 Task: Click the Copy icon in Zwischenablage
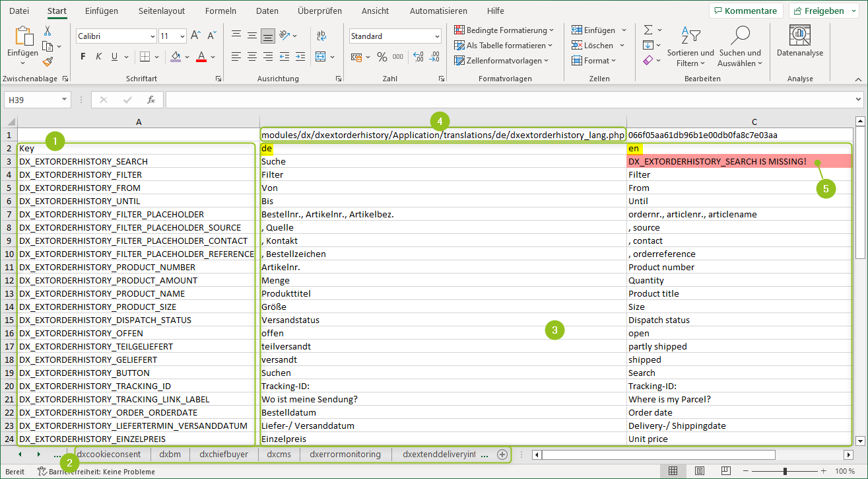click(48, 46)
